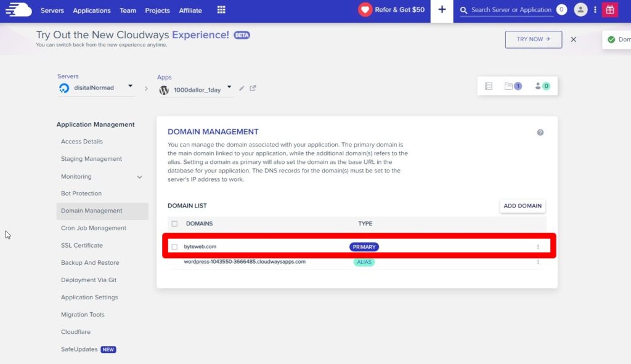
Task: Click the PRIMARY badge for byteweb.com
Action: click(364, 247)
